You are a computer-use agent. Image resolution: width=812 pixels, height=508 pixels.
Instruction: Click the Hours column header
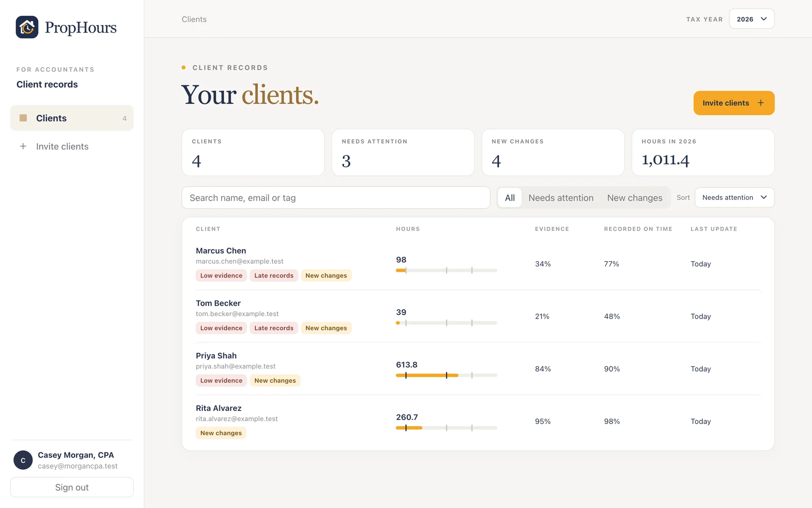(x=408, y=229)
